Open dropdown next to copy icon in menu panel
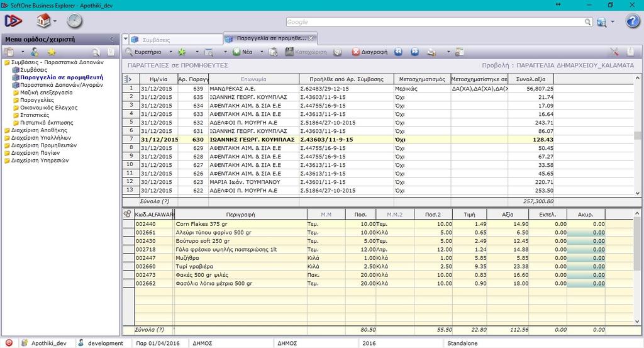Image resolution: width=644 pixels, height=348 pixels. pyautogui.click(x=23, y=52)
